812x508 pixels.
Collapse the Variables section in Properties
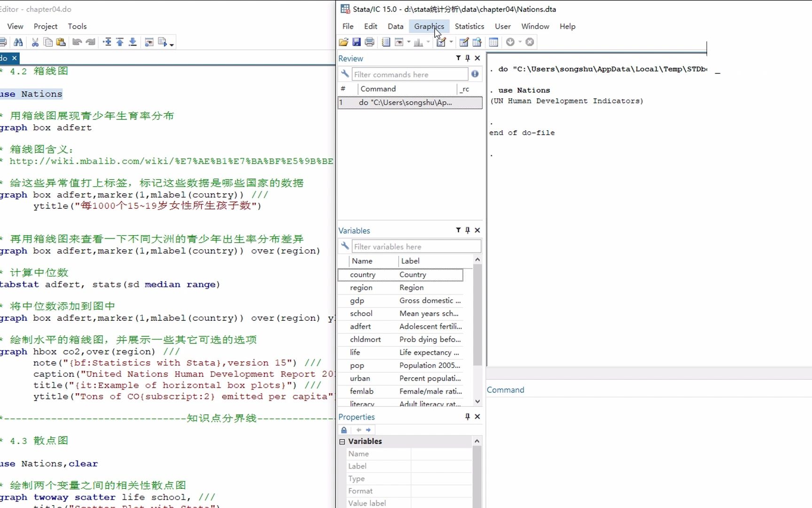coord(342,442)
